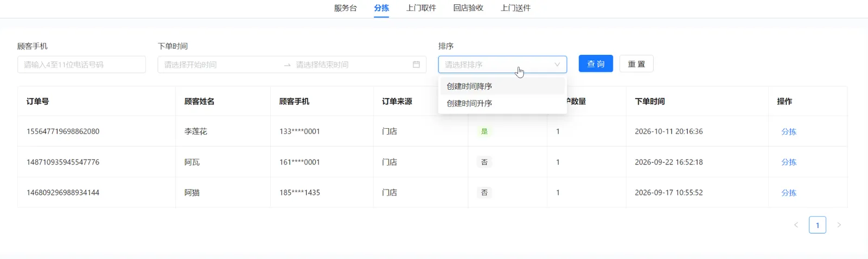Click 分拣 for customer 阿瓦
This screenshot has width=868, height=259.
(789, 162)
